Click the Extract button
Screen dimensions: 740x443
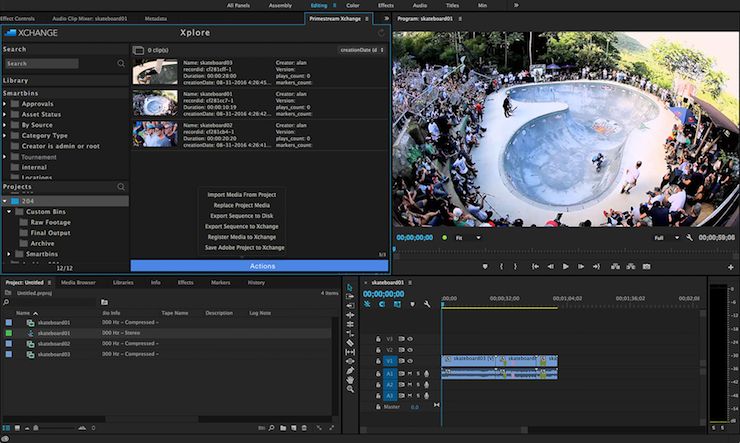coord(631,267)
